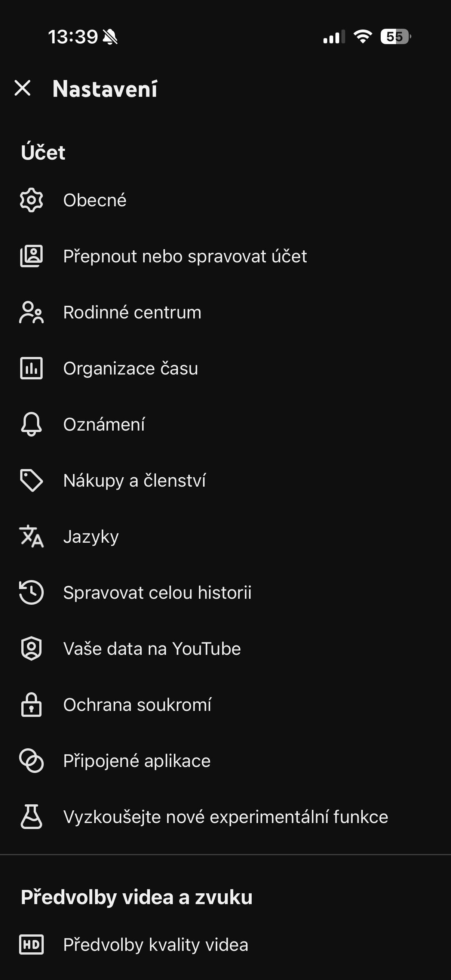Go to Připojené aplikace
This screenshot has width=451, height=980.
tap(136, 761)
